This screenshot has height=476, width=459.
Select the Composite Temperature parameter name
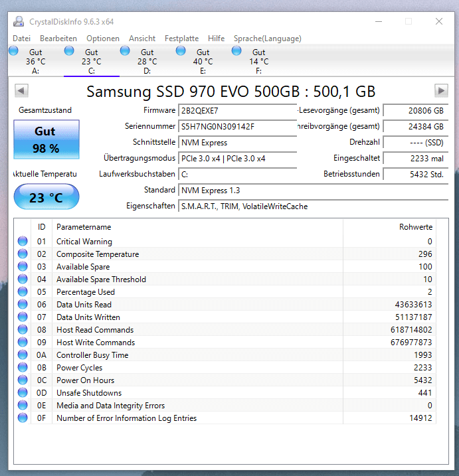pyautogui.click(x=98, y=254)
